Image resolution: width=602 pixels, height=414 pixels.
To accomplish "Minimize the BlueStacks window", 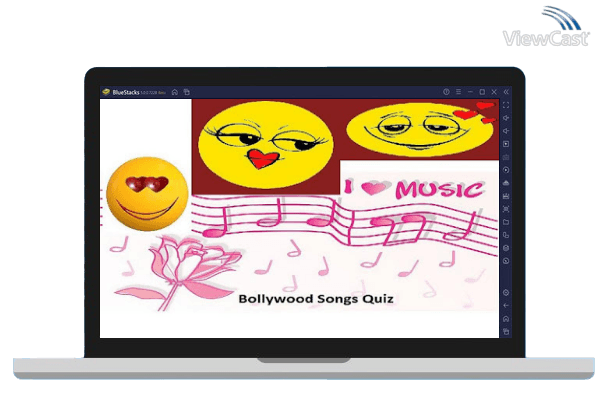I will (x=470, y=92).
